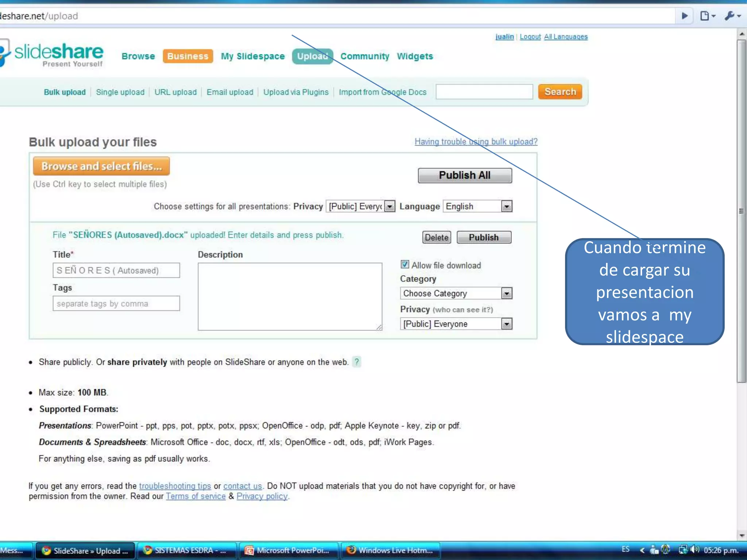Uncheck Allow file download checkbox
Screen dimensions: 747x560
pyautogui.click(x=405, y=264)
